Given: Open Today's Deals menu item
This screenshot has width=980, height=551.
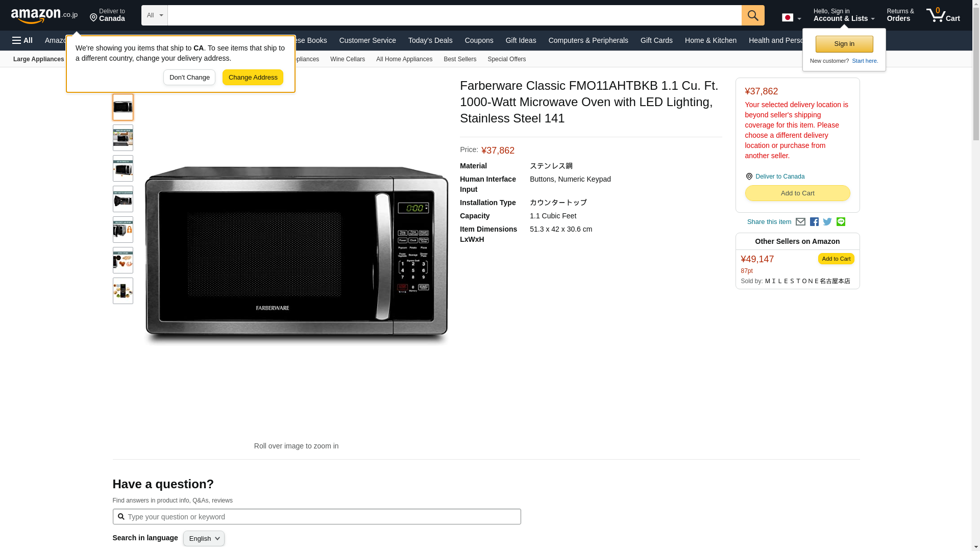Looking at the screenshot, I should [430, 40].
